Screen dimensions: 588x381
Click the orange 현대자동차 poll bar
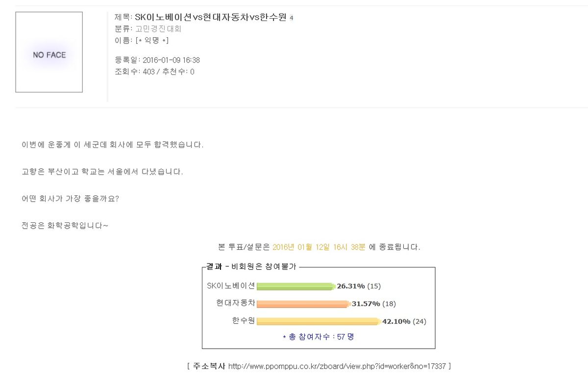[302, 304]
